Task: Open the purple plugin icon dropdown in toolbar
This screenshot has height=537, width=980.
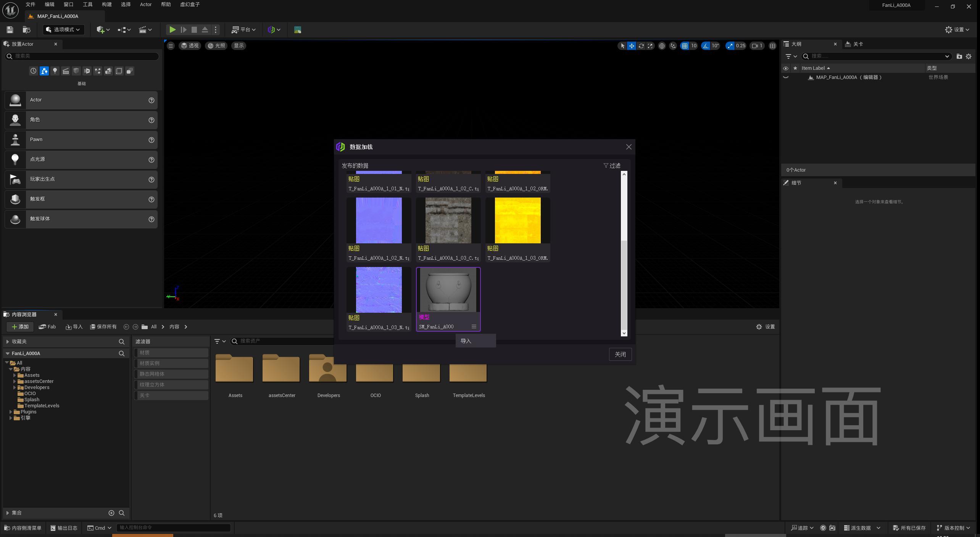Action: click(x=274, y=30)
